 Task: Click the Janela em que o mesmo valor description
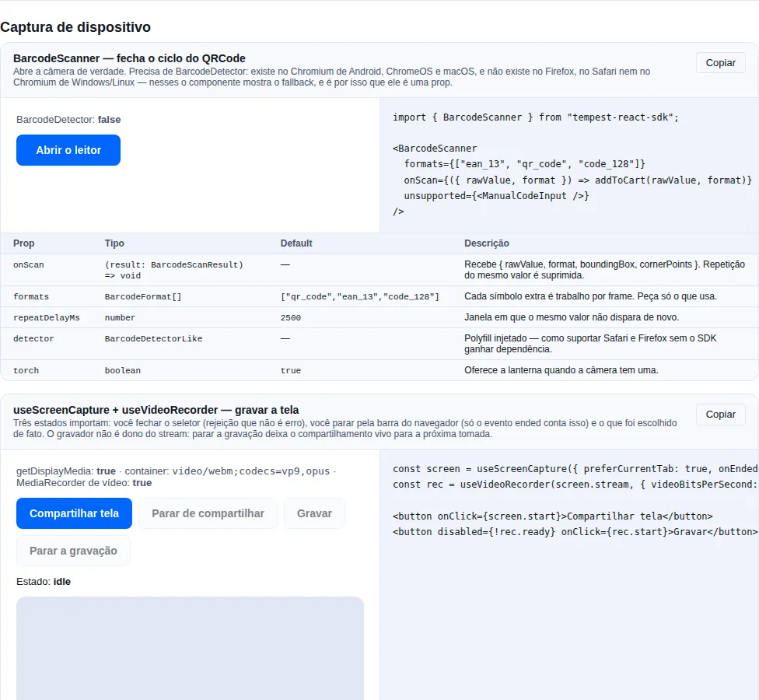tap(572, 317)
